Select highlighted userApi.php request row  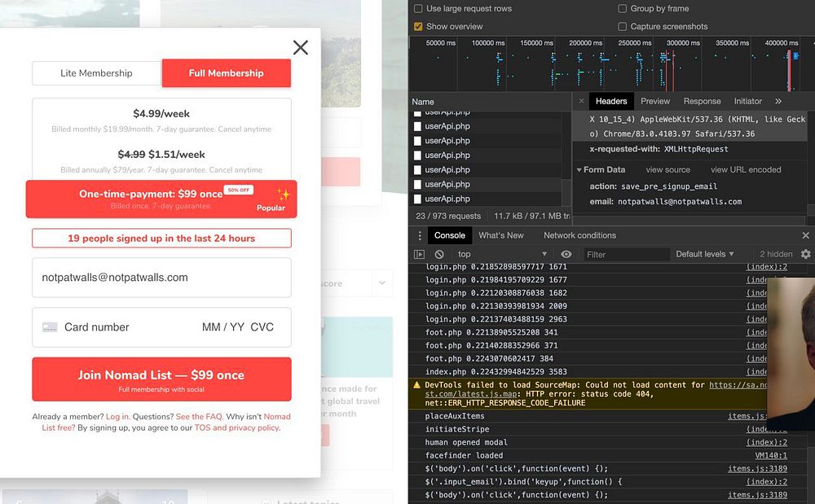coord(486,184)
